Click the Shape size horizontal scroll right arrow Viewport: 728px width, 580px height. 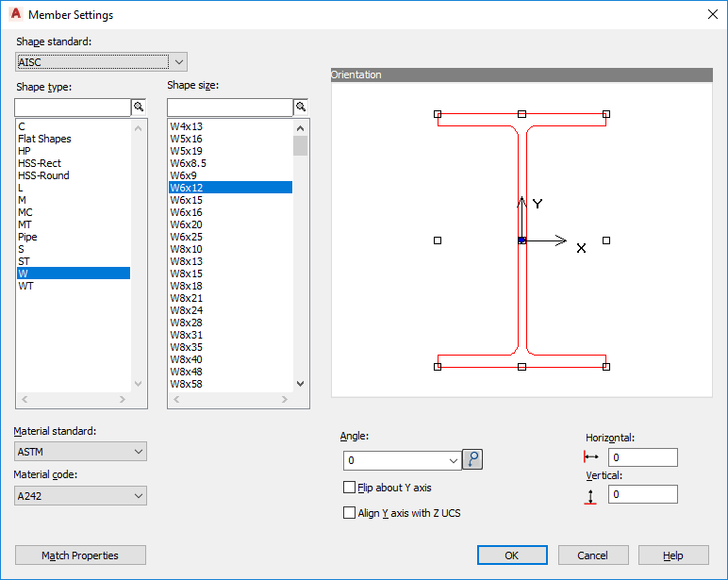(284, 399)
